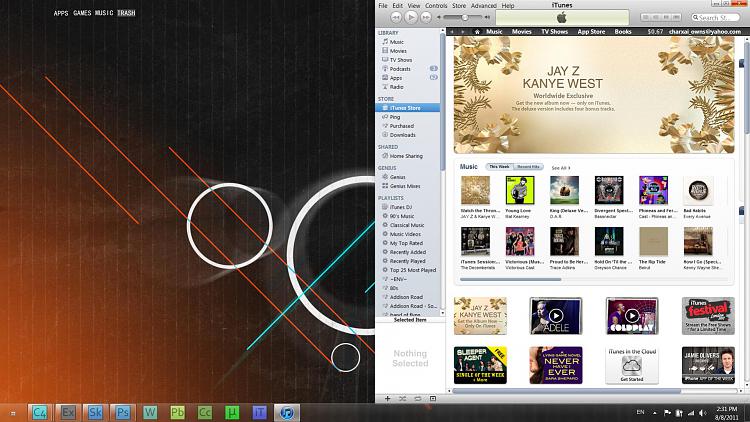Toggle repeat at bottom of sidebar
Screen dimensions: 750x422
(418, 398)
